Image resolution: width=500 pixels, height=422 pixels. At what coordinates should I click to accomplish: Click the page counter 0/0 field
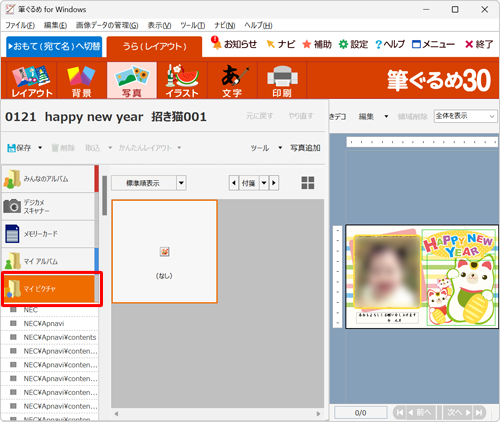pyautogui.click(x=360, y=413)
